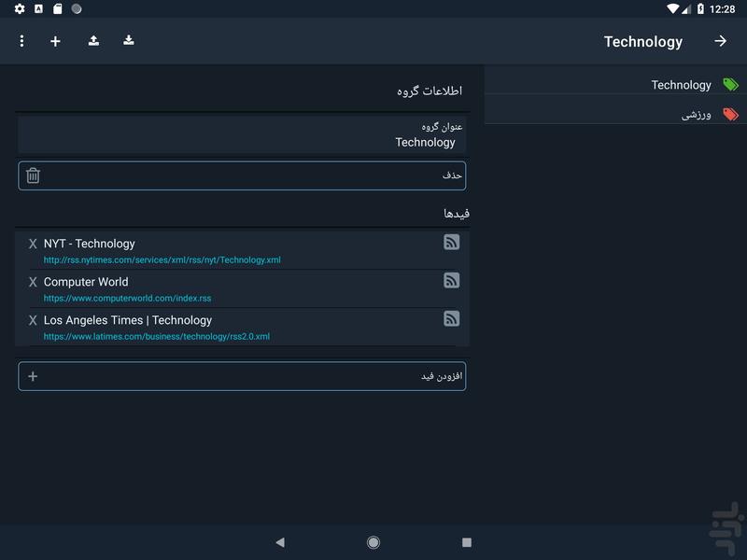
Task: Edit the عنوان گروه title field
Action: [241, 135]
